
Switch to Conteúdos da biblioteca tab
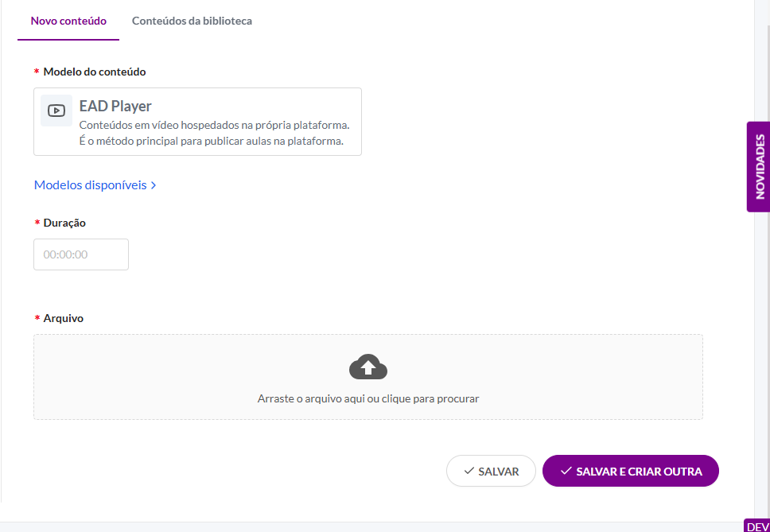click(x=192, y=21)
